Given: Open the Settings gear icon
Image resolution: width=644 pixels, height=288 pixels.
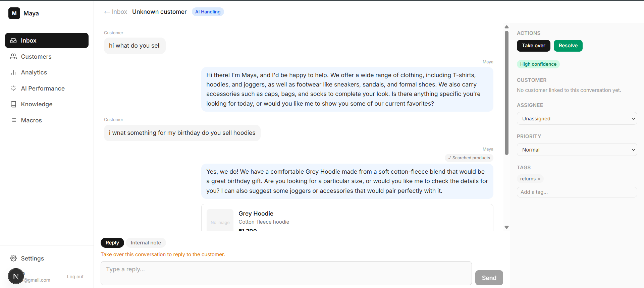Looking at the screenshot, I should click(13, 258).
